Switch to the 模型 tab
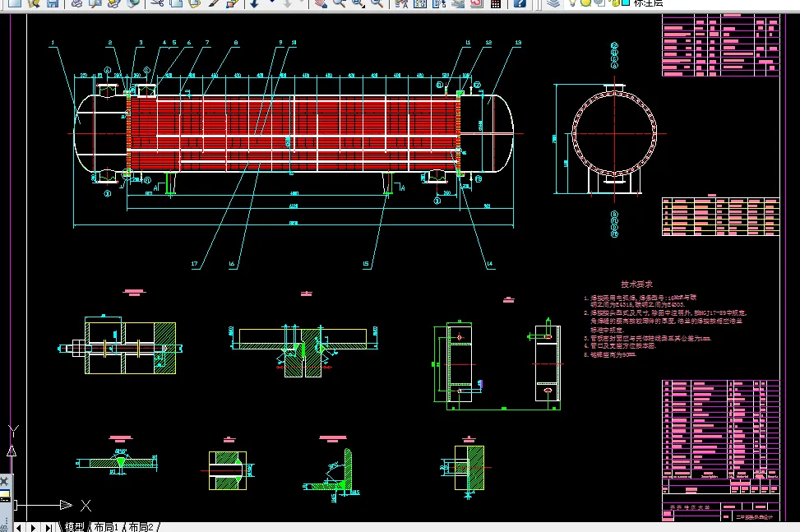Image resolution: width=800 pixels, height=532 pixels. tap(75, 526)
